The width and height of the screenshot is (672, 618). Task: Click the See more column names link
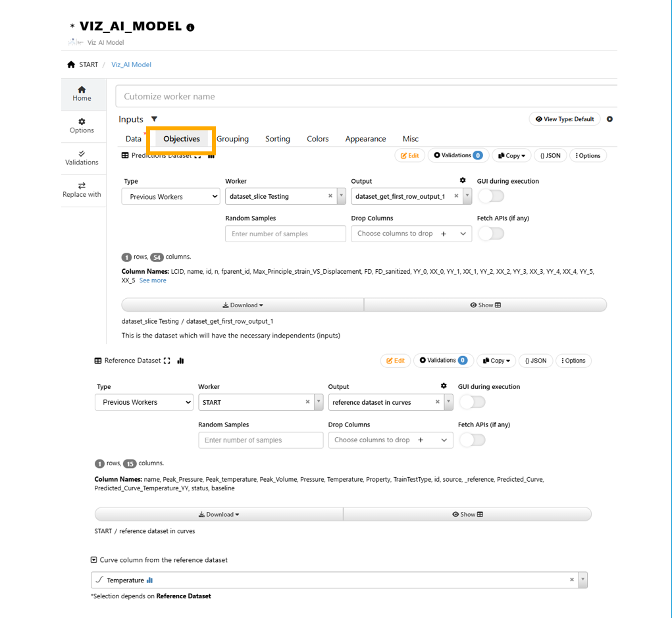pyautogui.click(x=153, y=280)
